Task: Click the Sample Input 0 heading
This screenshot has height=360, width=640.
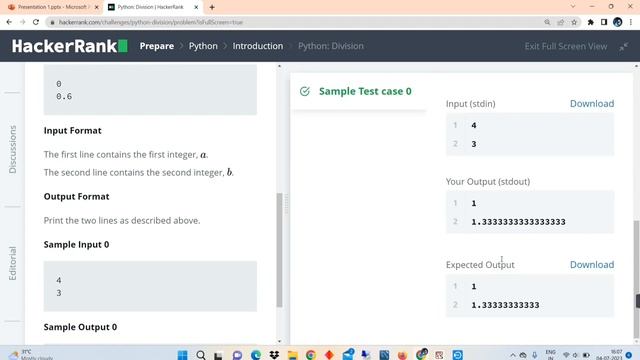Action: [76, 244]
